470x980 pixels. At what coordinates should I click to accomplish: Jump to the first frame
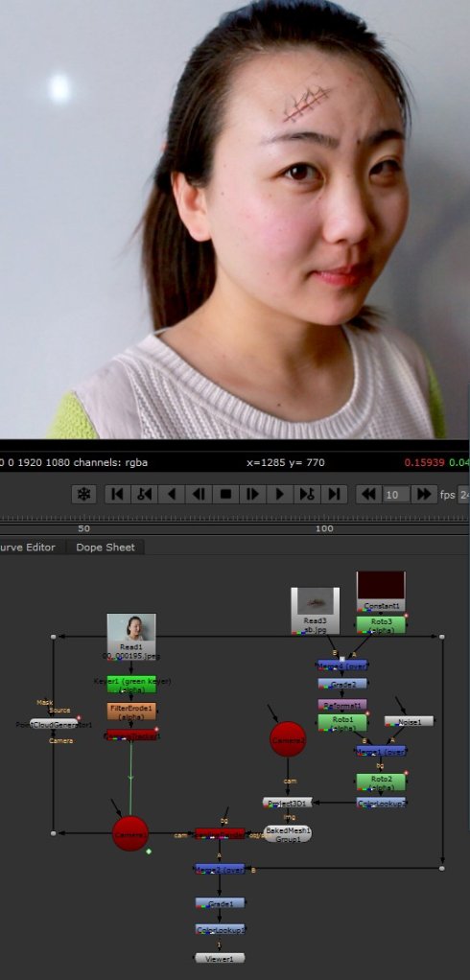tap(117, 494)
